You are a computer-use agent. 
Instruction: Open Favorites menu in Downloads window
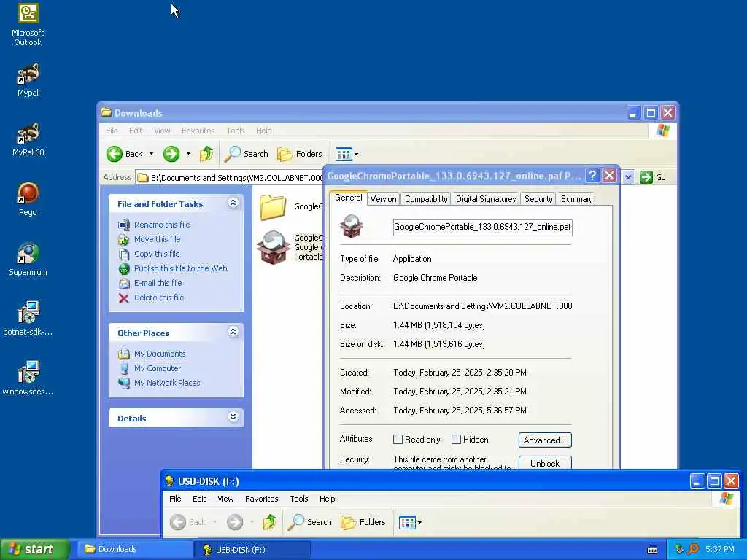click(198, 131)
